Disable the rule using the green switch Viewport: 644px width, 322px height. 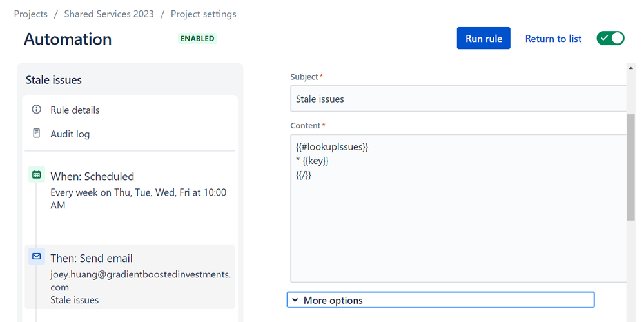pos(610,38)
